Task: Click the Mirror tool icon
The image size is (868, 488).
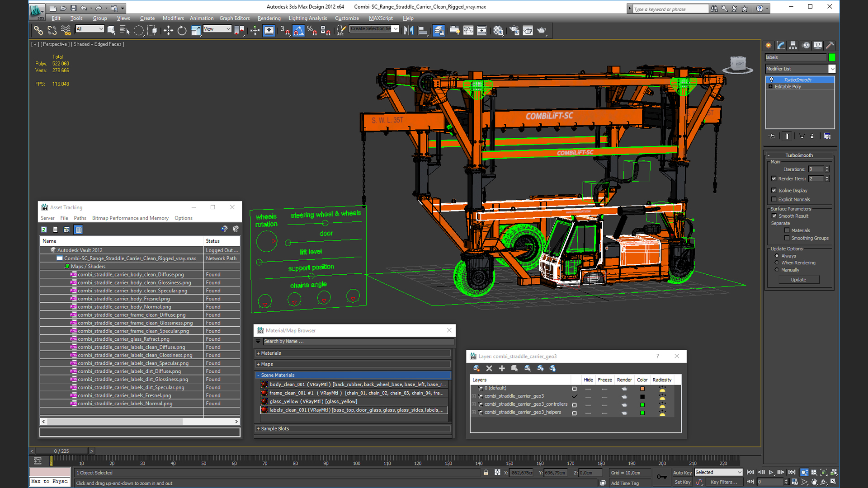Action: point(409,30)
